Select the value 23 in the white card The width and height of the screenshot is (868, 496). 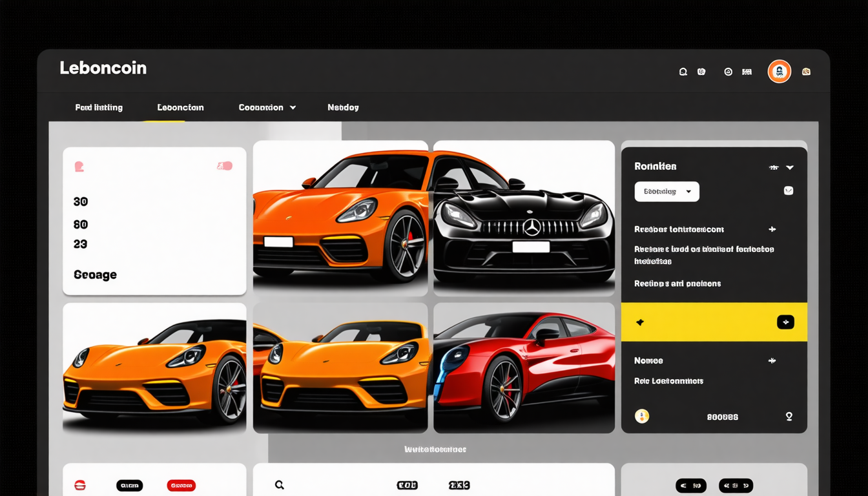coord(81,244)
